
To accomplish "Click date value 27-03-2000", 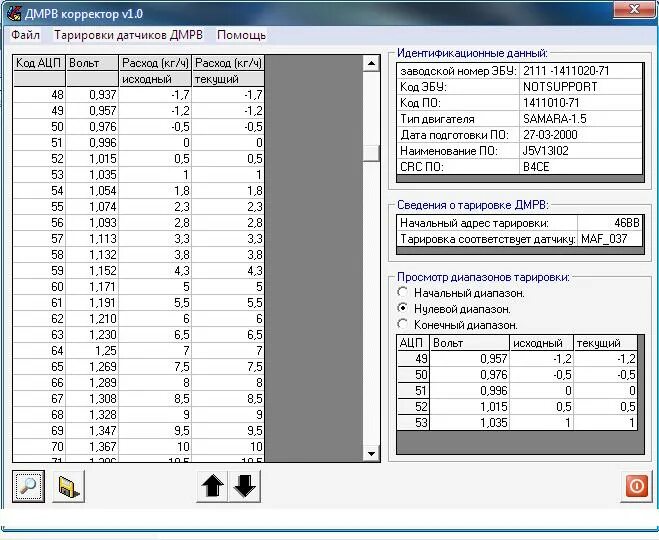I will tap(581, 134).
